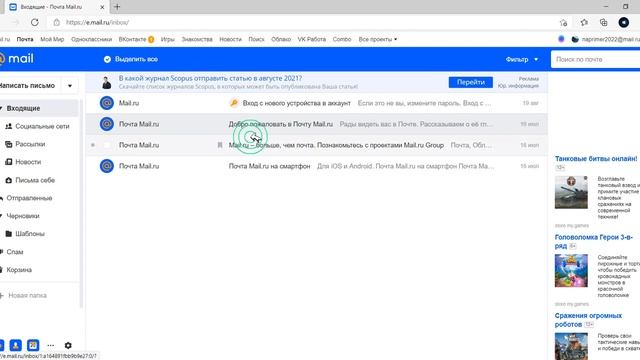Screen dimensions: 640x360
Task: Open 'Combo' in portal menu
Action: (x=342, y=39)
